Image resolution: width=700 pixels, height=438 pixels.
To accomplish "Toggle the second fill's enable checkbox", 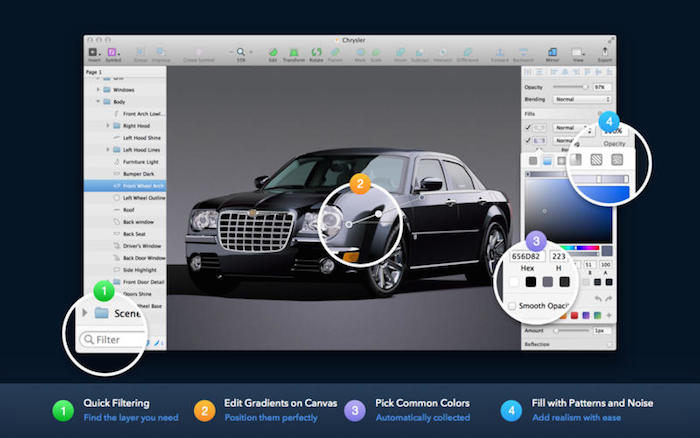I will (x=528, y=141).
